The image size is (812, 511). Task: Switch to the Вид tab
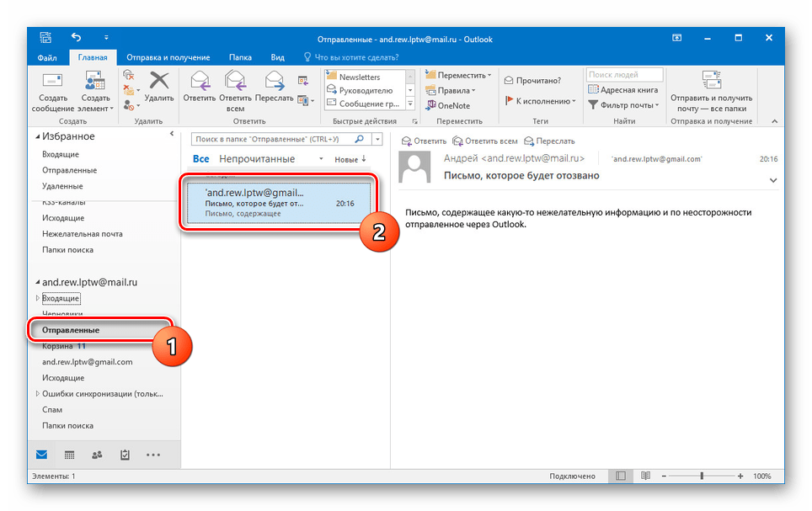click(x=278, y=57)
